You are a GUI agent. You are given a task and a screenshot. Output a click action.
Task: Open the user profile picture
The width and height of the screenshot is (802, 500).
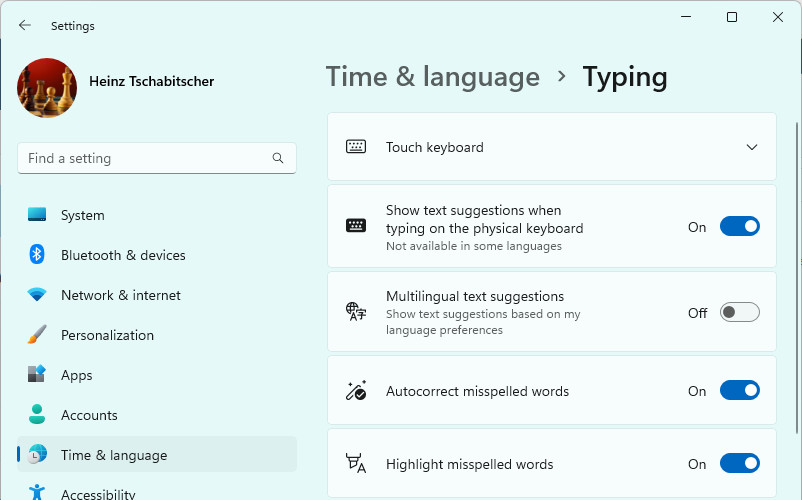(x=47, y=88)
